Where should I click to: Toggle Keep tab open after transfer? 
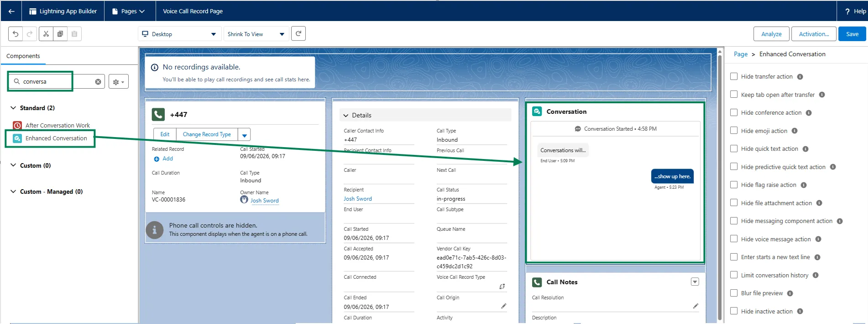click(x=734, y=94)
